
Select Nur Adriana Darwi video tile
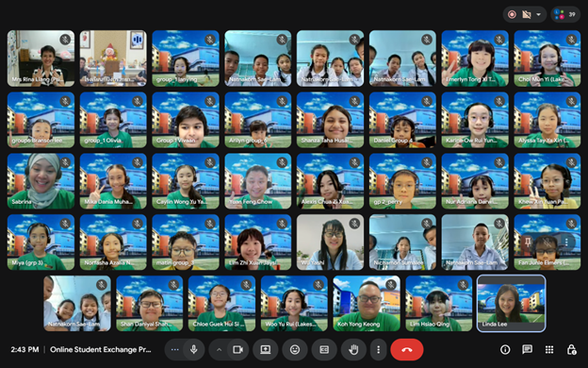click(x=475, y=181)
